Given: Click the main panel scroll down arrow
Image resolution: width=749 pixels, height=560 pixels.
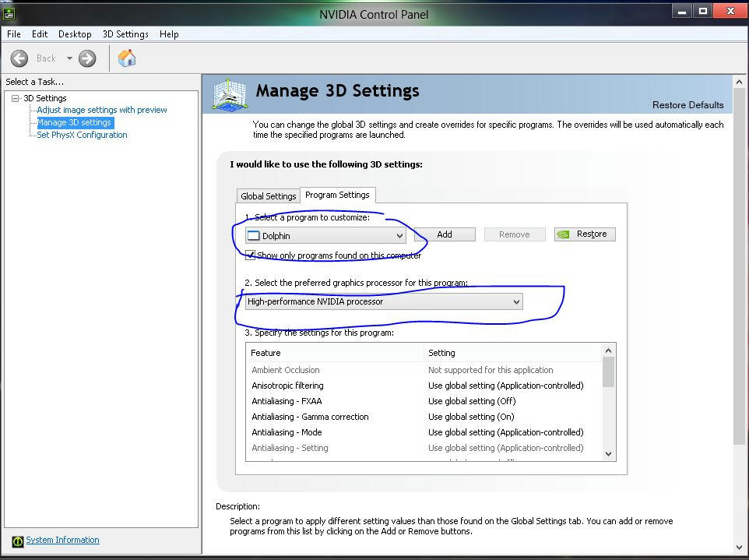Looking at the screenshot, I should pos(739,547).
